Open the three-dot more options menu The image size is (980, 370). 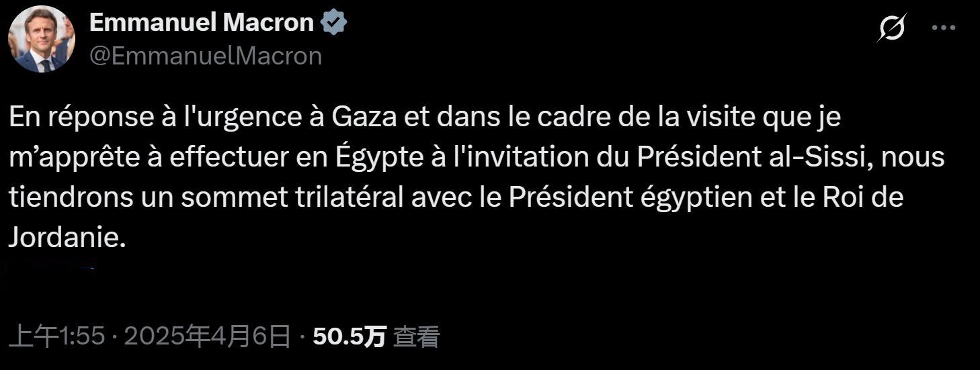point(943,28)
